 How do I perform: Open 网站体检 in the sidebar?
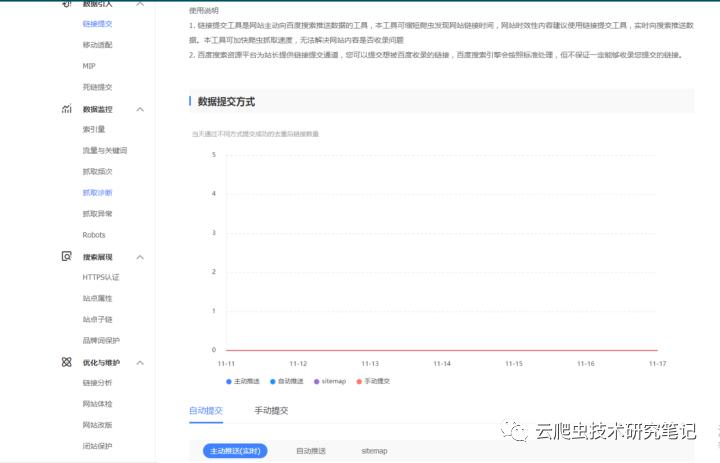(x=97, y=404)
